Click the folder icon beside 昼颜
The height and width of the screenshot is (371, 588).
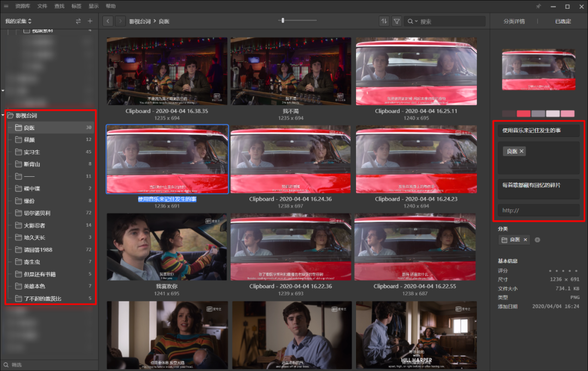19,140
